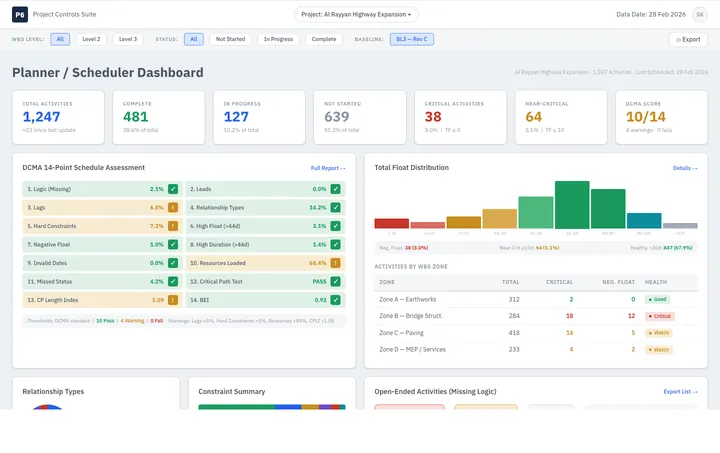This screenshot has height=453, width=720.
Task: Click the Constraint Summary stacked bar
Action: [272, 407]
